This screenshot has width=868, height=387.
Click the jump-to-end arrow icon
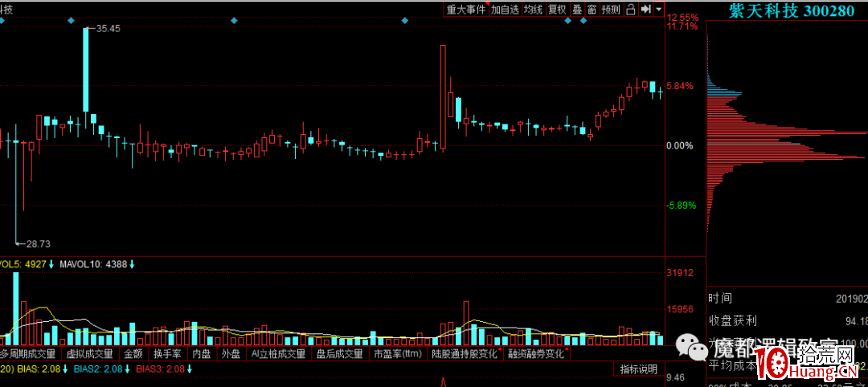[x=645, y=9]
